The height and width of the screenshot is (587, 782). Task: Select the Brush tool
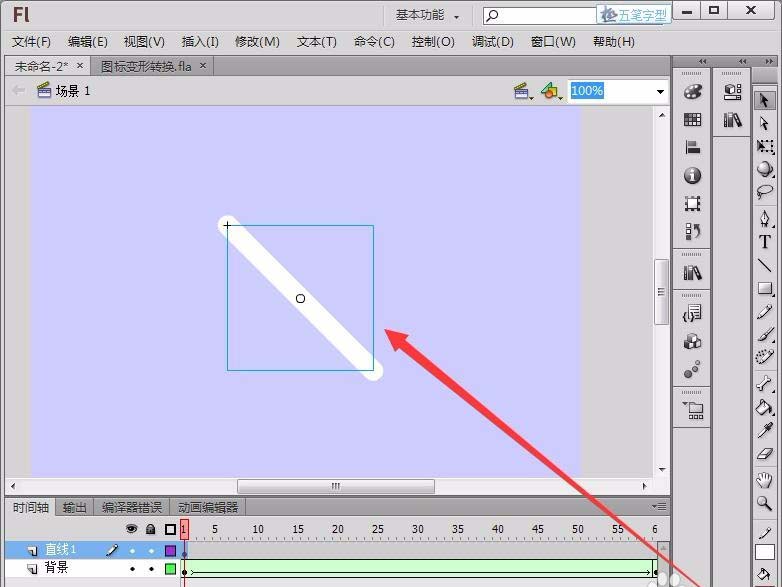[764, 334]
